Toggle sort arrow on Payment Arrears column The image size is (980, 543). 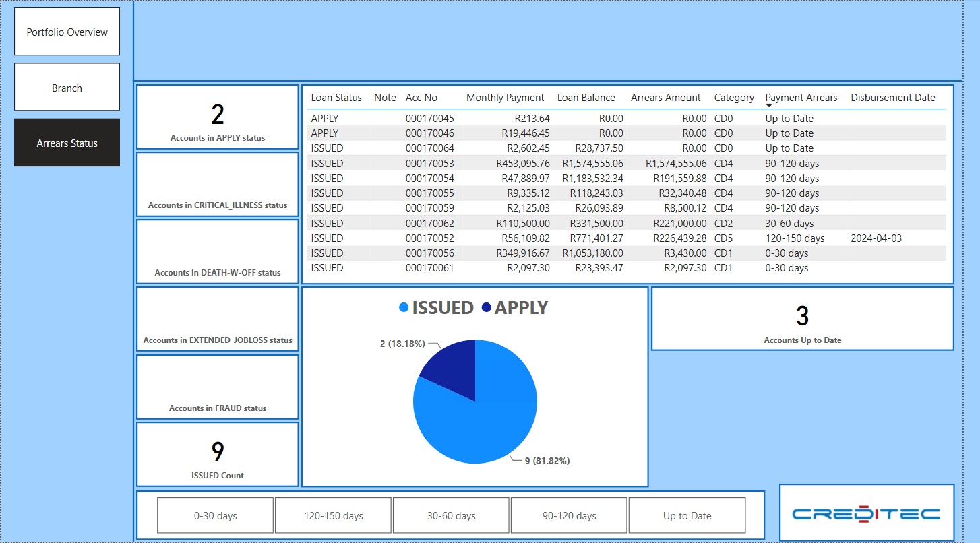[769, 105]
